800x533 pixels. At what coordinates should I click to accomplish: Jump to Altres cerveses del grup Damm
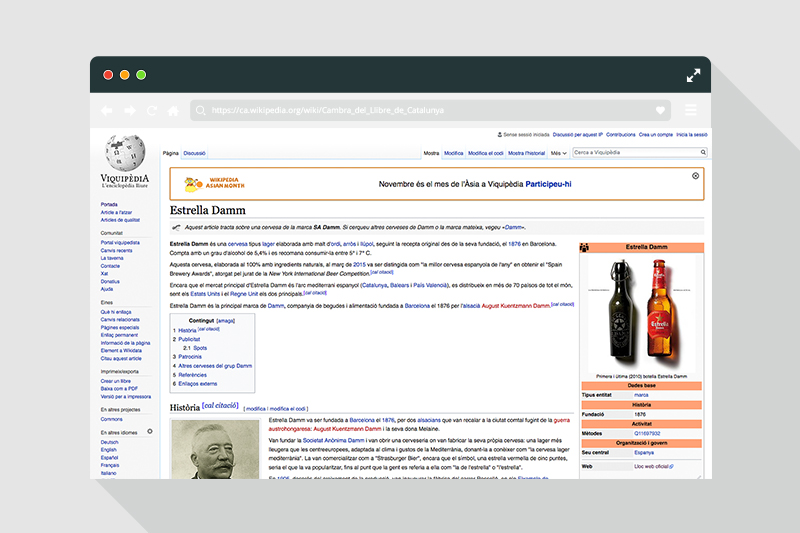click(x=215, y=366)
